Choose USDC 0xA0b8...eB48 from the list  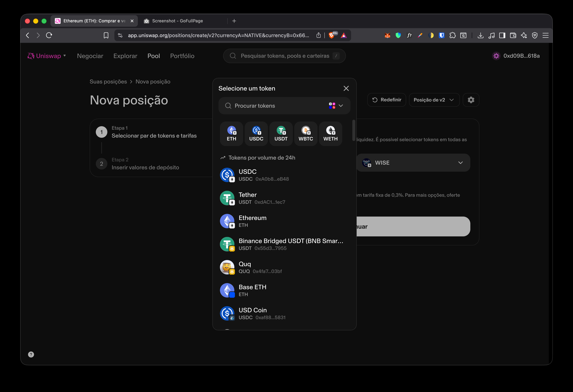pos(284,175)
